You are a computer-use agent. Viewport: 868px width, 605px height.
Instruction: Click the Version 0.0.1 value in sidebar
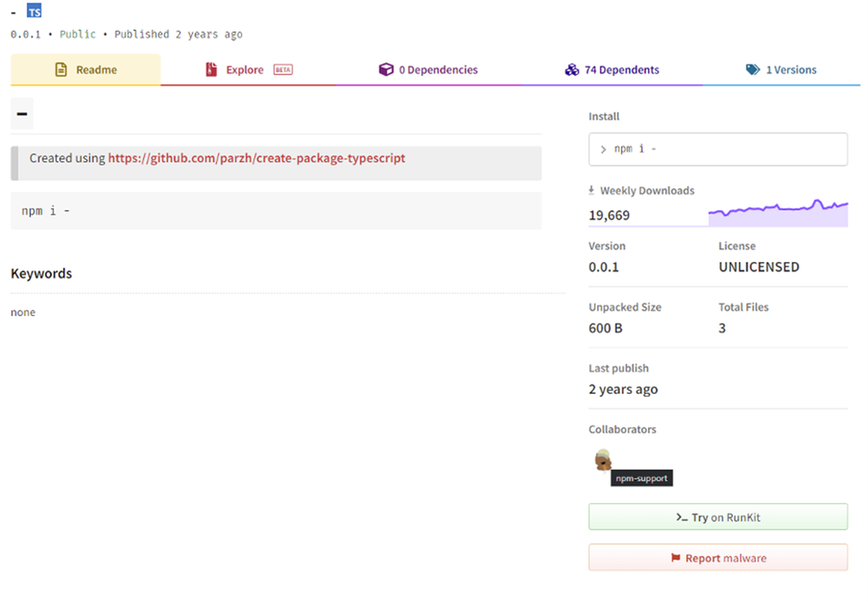604,267
